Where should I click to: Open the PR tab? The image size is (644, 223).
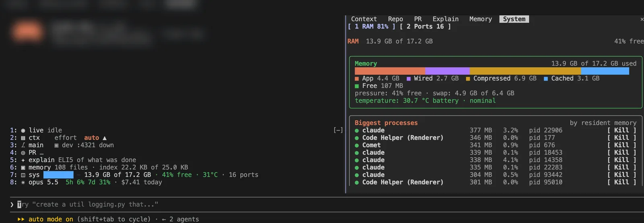418,19
